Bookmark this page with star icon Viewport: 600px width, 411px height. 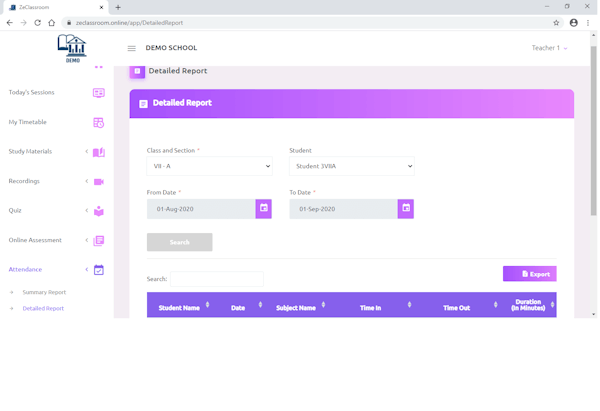click(x=556, y=22)
